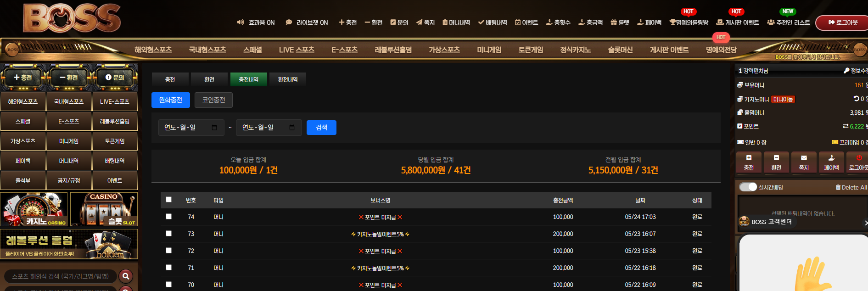Image resolution: width=868 pixels, height=291 pixels.
Task: Click the sports league search input field
Action: (61, 276)
